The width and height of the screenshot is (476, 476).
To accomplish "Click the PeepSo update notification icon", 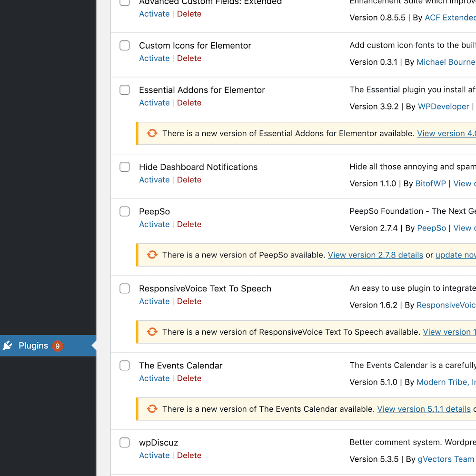I will 152,255.
